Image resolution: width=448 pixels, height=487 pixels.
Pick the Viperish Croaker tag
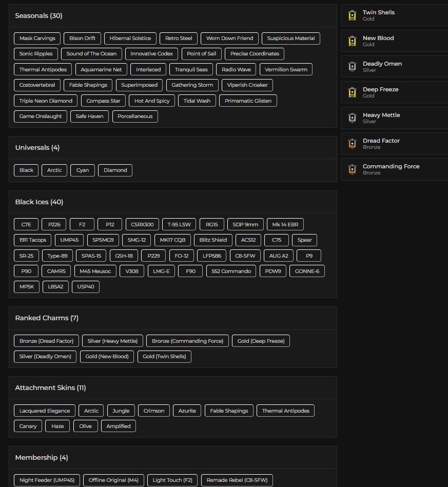pyautogui.click(x=247, y=85)
